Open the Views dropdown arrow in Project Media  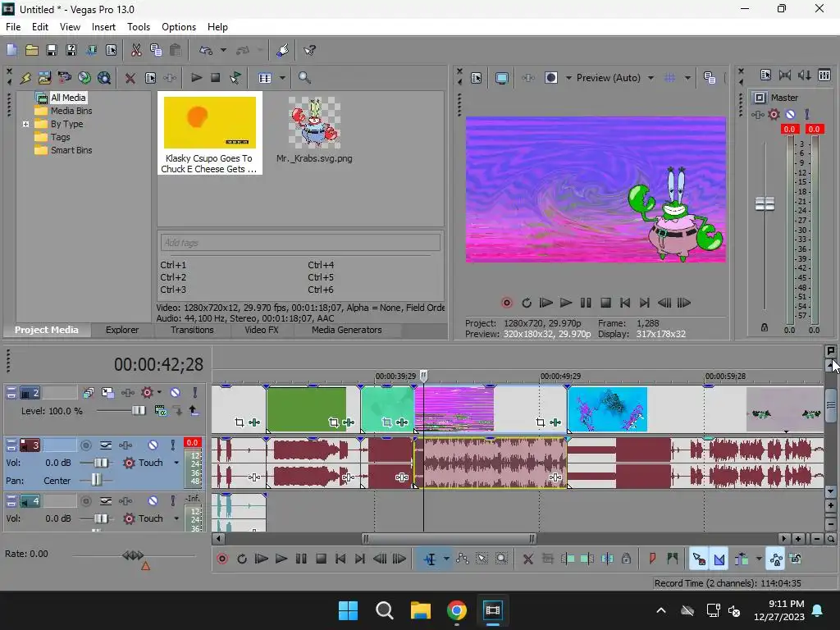pyautogui.click(x=282, y=78)
